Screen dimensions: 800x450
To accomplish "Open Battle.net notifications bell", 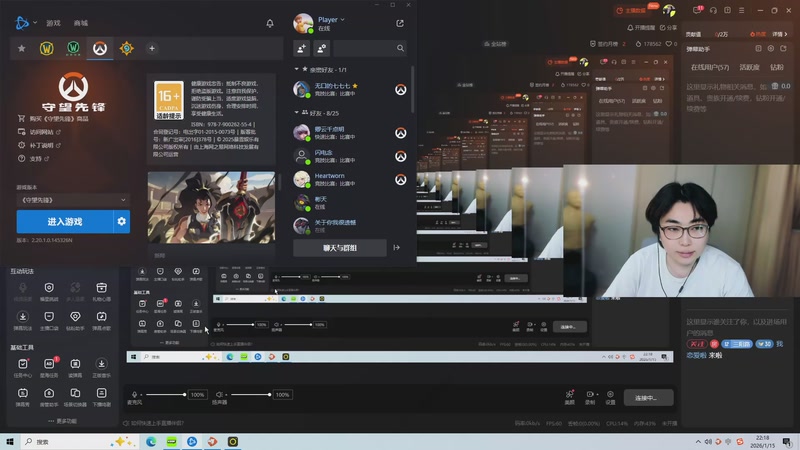I will [270, 23].
